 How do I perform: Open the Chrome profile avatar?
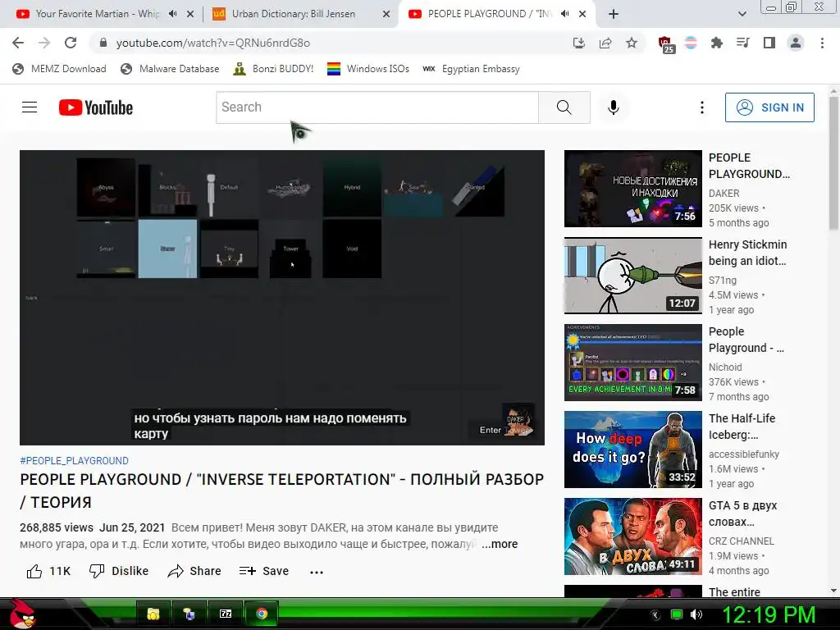click(796, 43)
